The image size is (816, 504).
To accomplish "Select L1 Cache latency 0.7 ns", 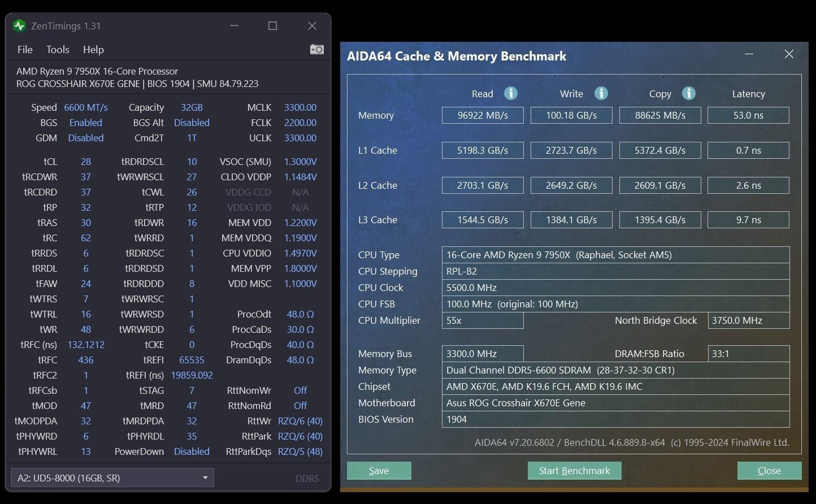I will [748, 150].
